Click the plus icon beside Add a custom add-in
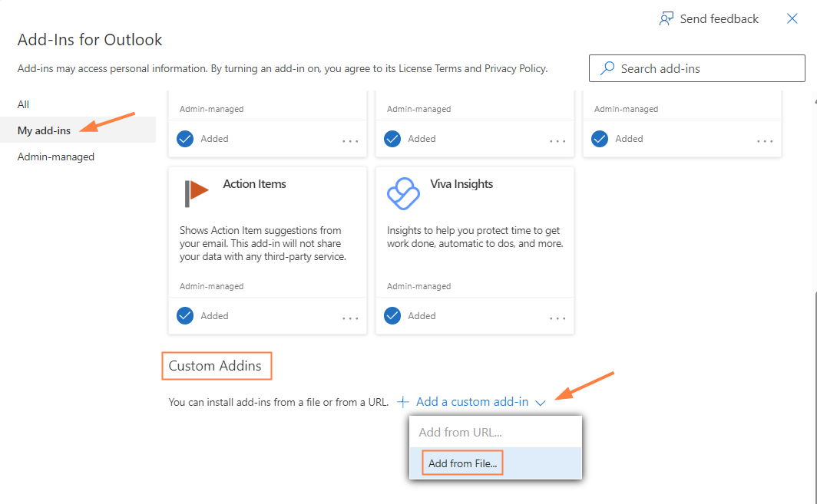The width and height of the screenshot is (817, 504). [403, 402]
